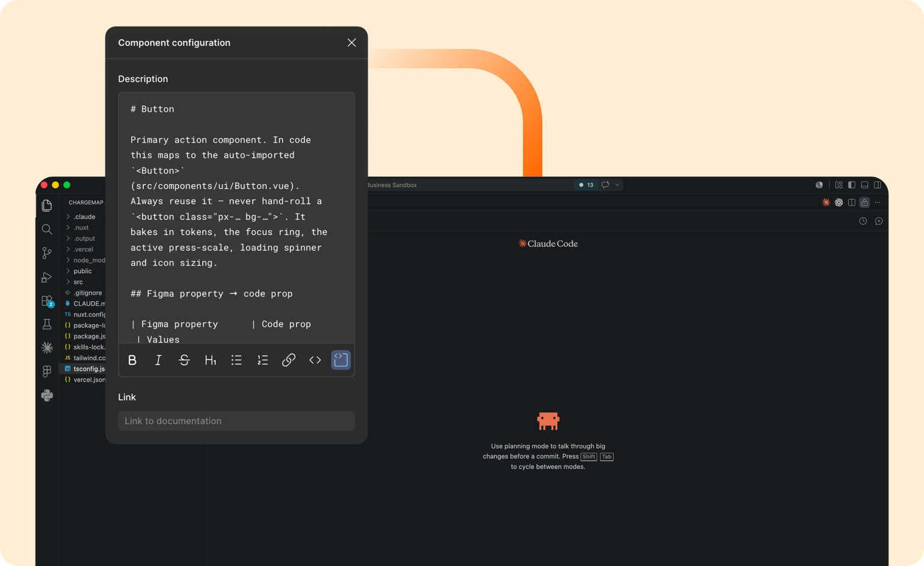Toggle the bottom panel
The image size is (924, 566).
click(864, 185)
